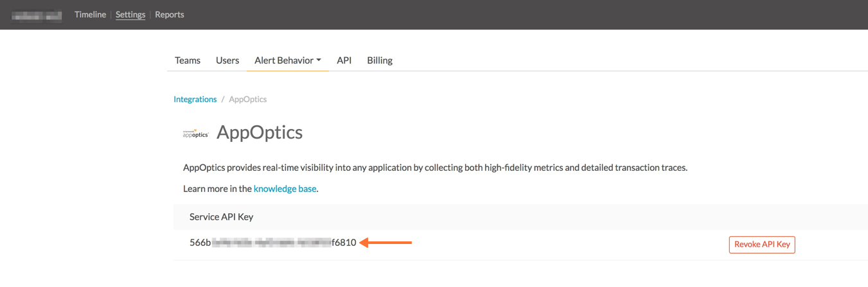This screenshot has width=868, height=287.
Task: Open the Alert Behavior tab
Action: pos(283,60)
